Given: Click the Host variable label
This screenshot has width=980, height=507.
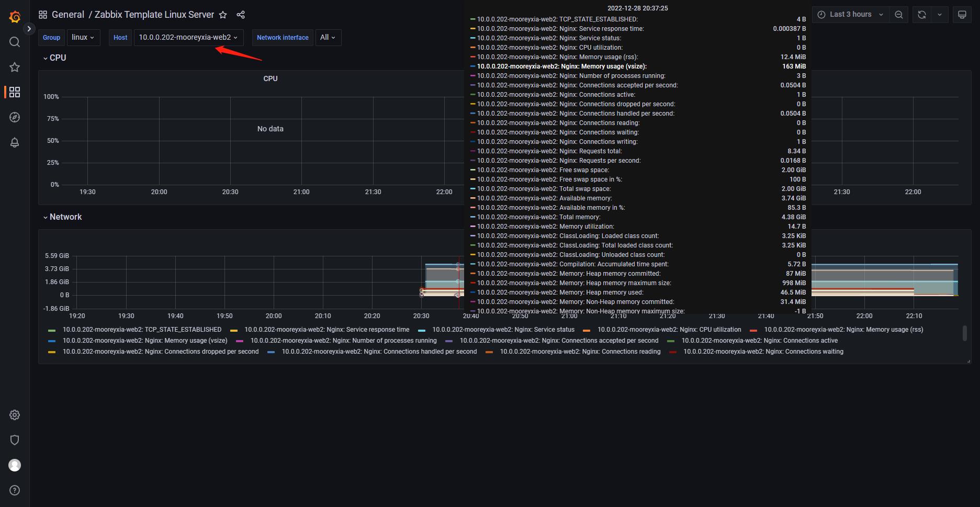Looking at the screenshot, I should click(x=120, y=37).
